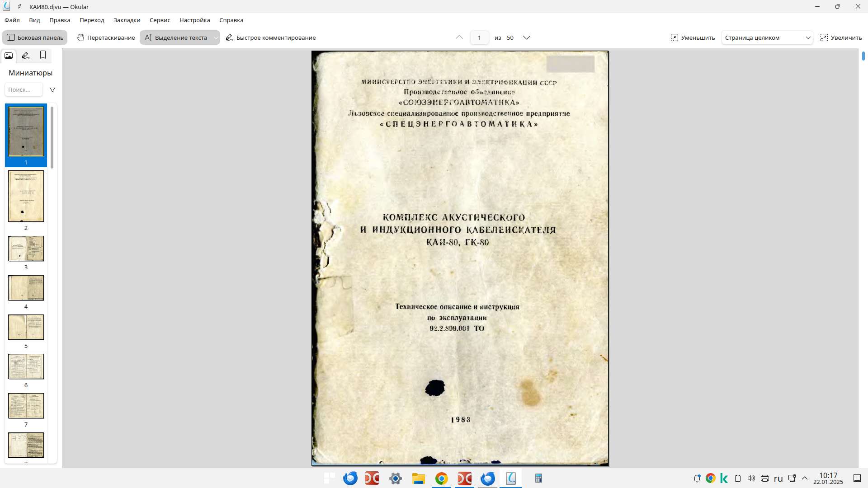Open the clipboard tray icon
This screenshot has width=868, height=488.
click(738, 478)
